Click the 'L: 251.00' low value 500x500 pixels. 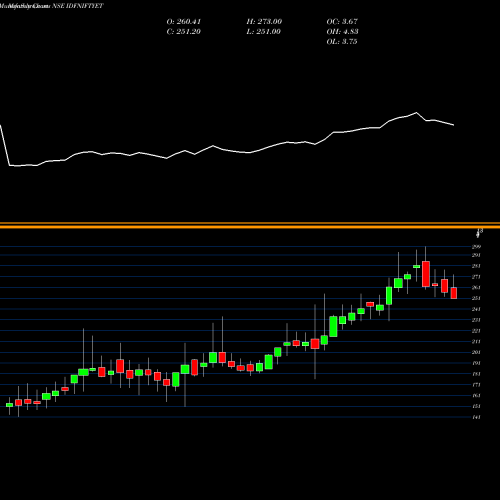point(264,32)
